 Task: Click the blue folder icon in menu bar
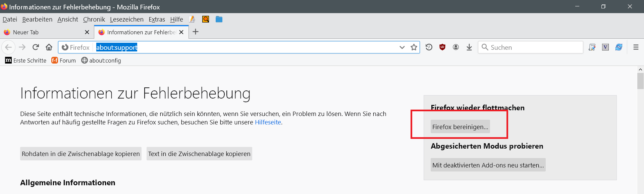(219, 20)
